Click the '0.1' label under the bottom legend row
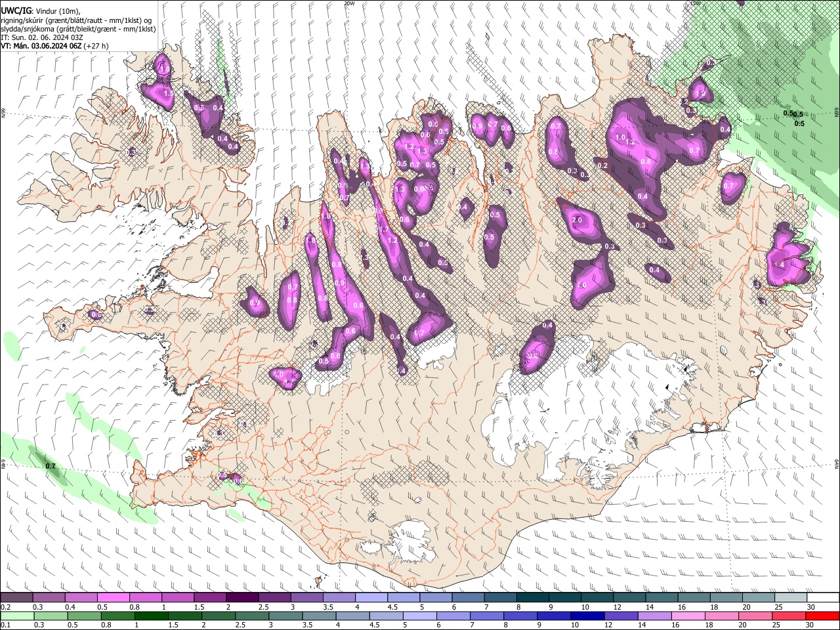The width and height of the screenshot is (840, 630). tap(5, 625)
